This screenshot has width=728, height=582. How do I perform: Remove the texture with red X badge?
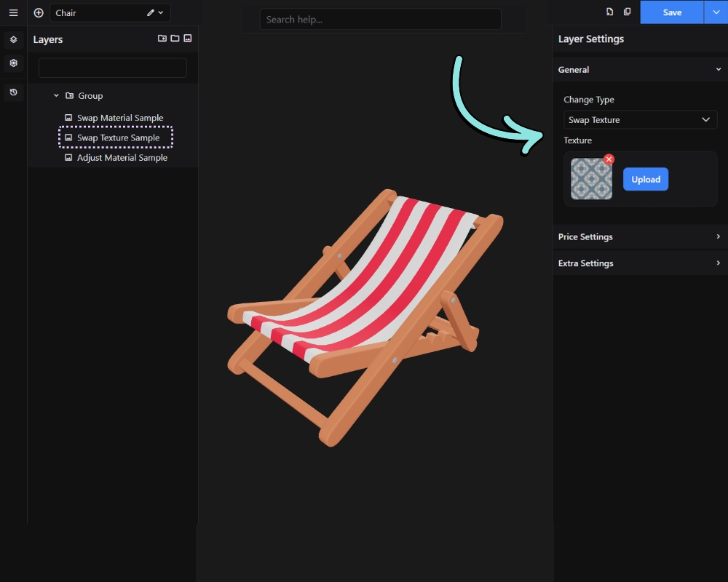tap(609, 159)
